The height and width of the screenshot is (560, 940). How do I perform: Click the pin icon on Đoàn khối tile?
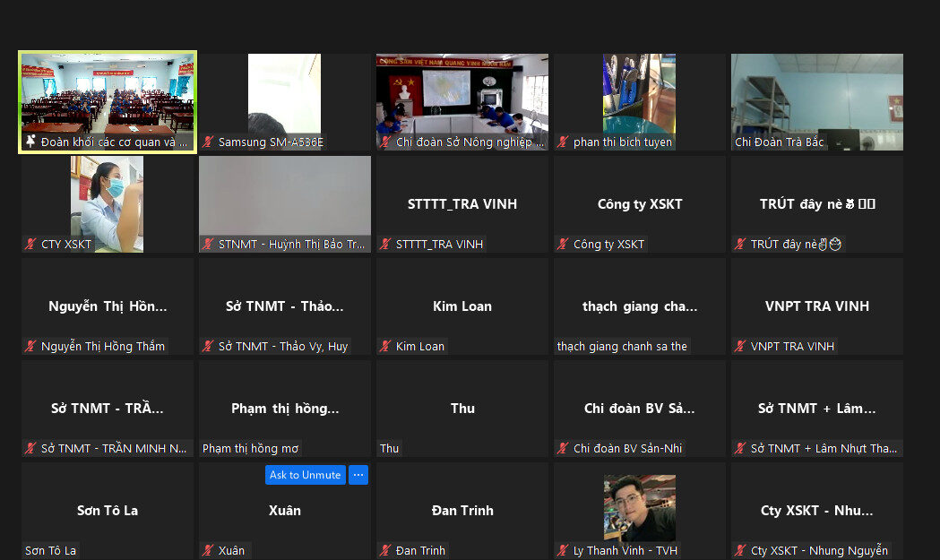tap(30, 142)
